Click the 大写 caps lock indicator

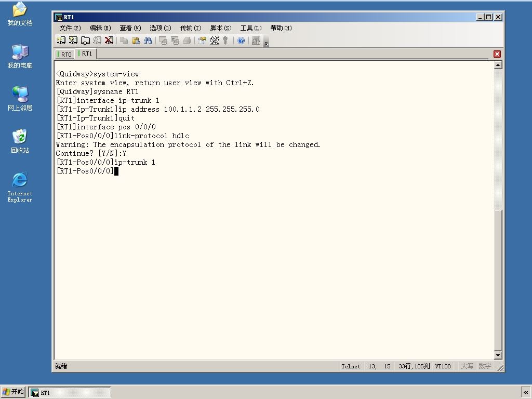[467, 366]
